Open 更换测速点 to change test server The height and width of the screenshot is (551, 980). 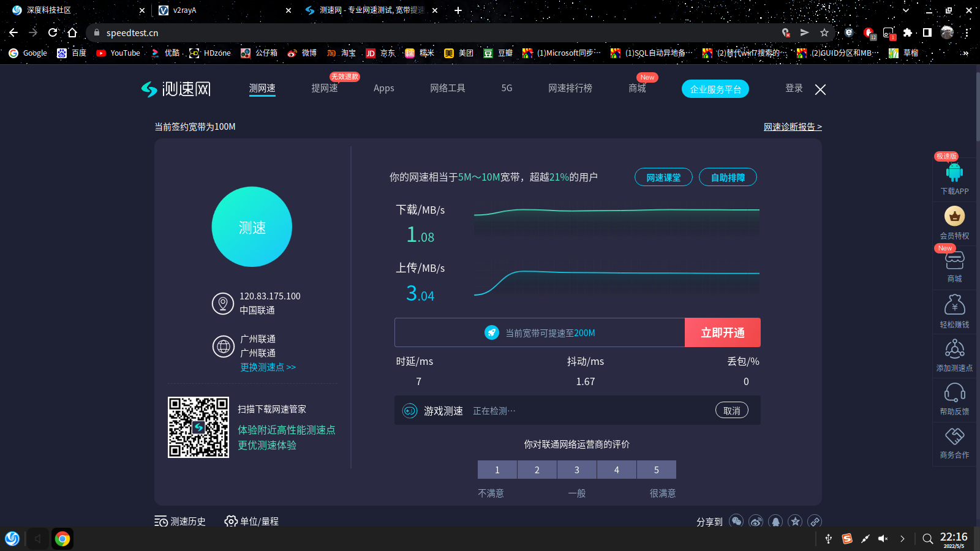268,367
